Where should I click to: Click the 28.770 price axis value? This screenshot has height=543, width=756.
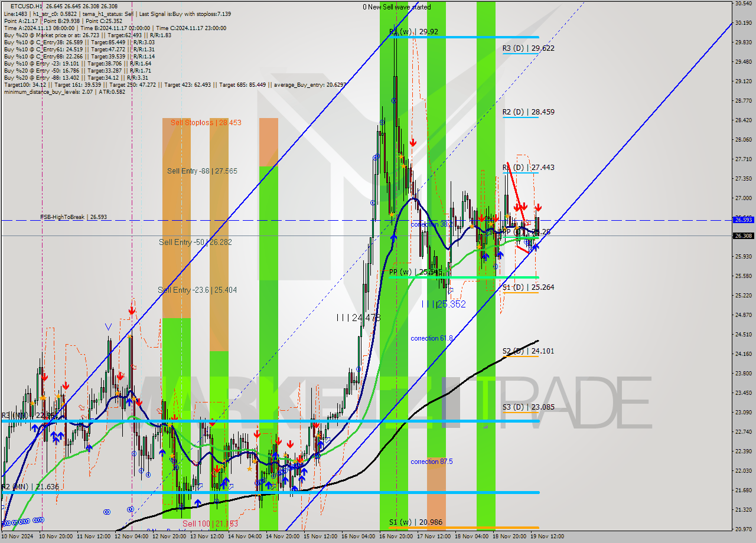click(x=743, y=101)
